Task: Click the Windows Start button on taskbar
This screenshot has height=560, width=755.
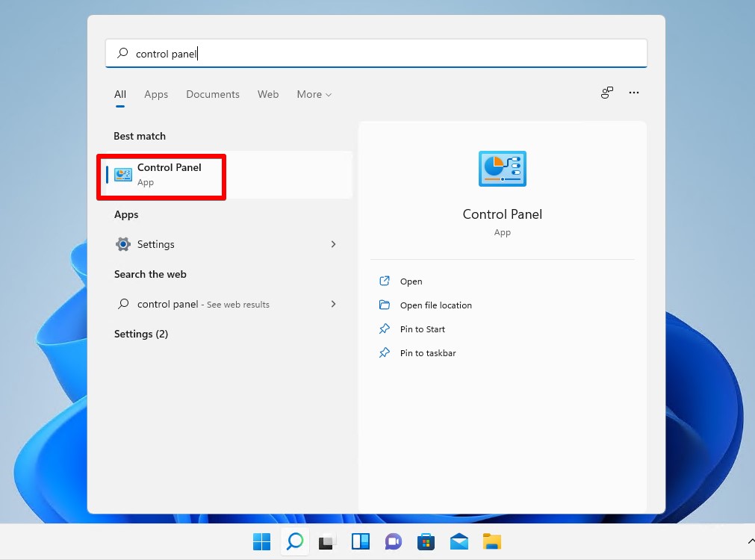Action: (261, 541)
